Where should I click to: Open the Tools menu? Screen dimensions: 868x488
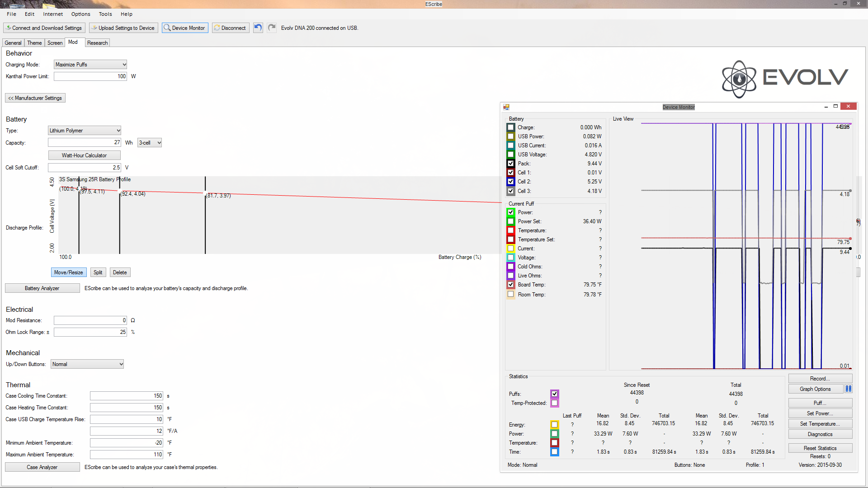(x=105, y=14)
